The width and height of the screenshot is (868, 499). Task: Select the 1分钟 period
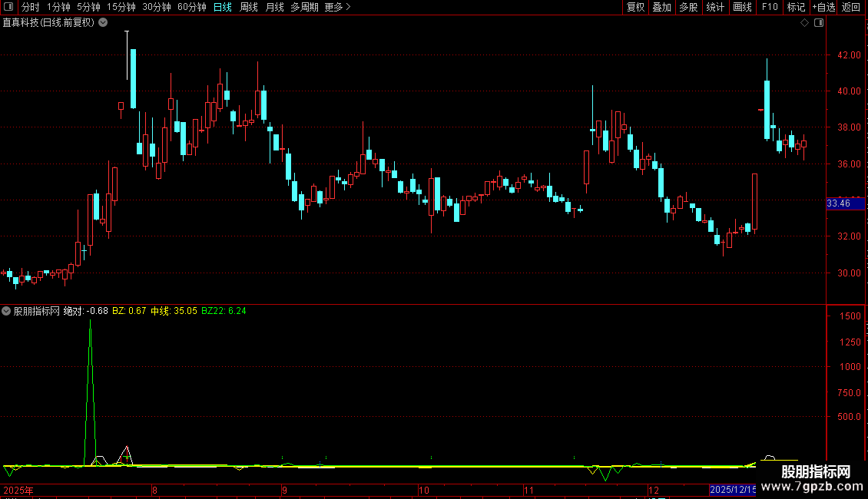pyautogui.click(x=58, y=7)
